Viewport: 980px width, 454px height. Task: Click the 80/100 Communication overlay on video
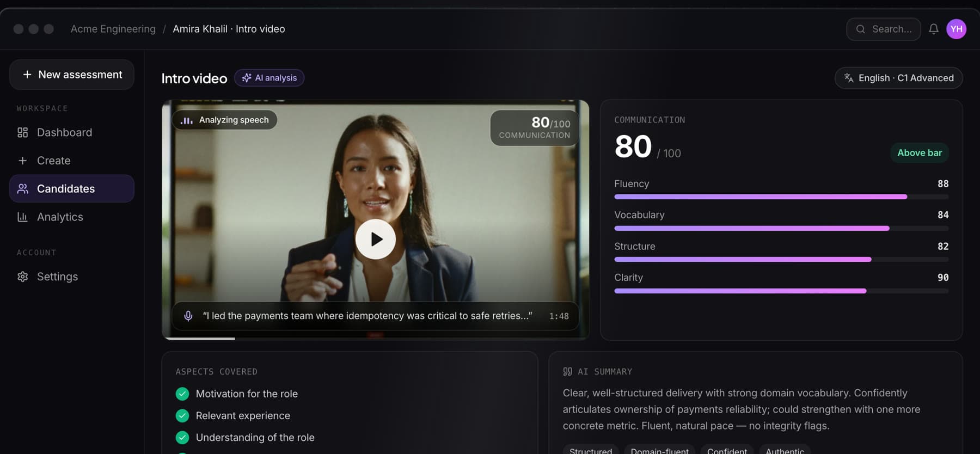[534, 128]
